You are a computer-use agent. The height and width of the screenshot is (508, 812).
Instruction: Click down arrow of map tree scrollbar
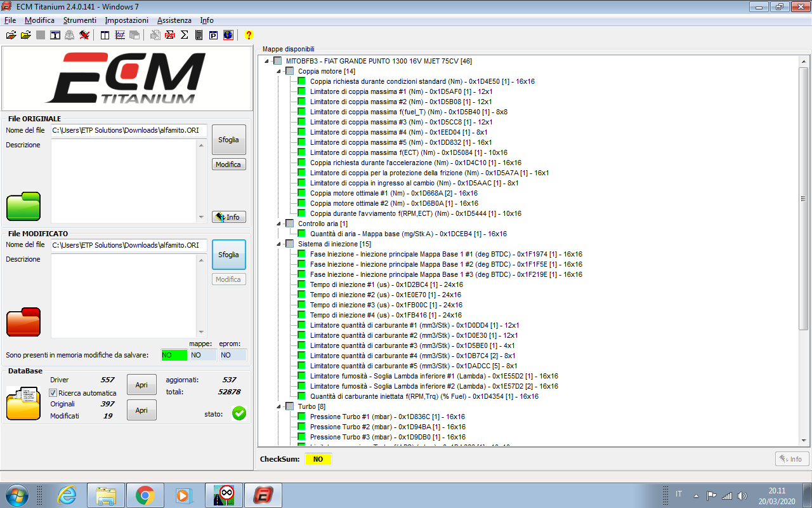803,441
